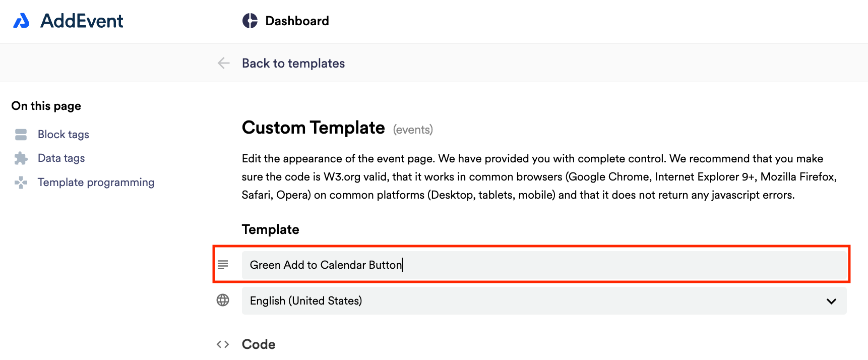Screen dimensions: 868x360
Task: Go to Back to templates link
Action: tap(293, 63)
